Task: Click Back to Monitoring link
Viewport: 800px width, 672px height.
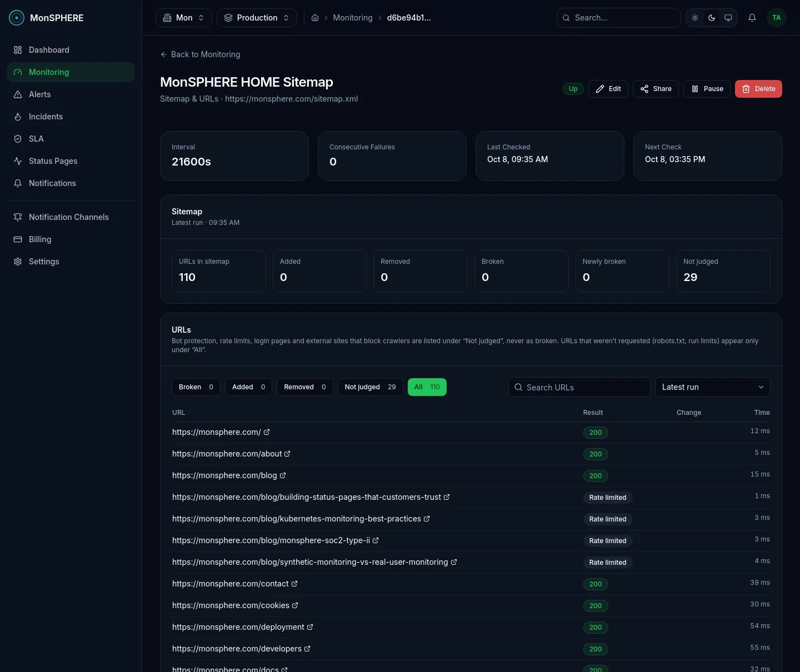Action: click(x=200, y=54)
